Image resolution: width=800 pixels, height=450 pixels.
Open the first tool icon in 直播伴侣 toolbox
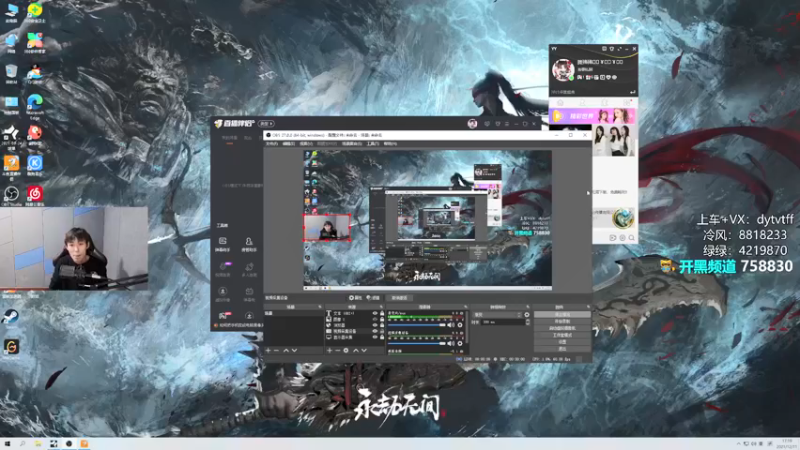click(x=223, y=241)
